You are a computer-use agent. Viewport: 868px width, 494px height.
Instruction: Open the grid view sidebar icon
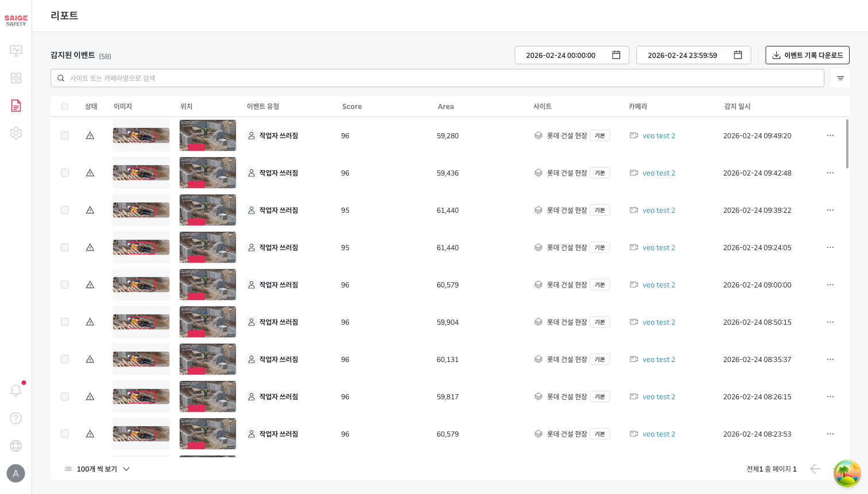16,78
